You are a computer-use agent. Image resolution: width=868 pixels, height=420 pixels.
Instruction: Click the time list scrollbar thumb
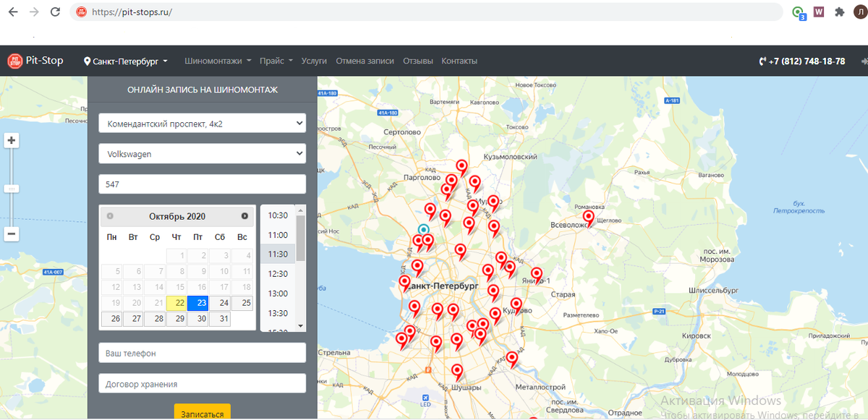click(301, 236)
